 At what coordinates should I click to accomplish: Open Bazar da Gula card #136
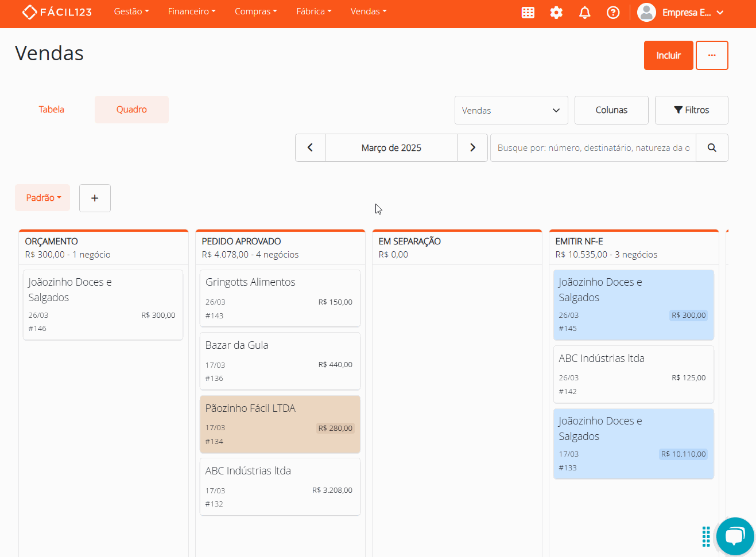[x=280, y=361]
